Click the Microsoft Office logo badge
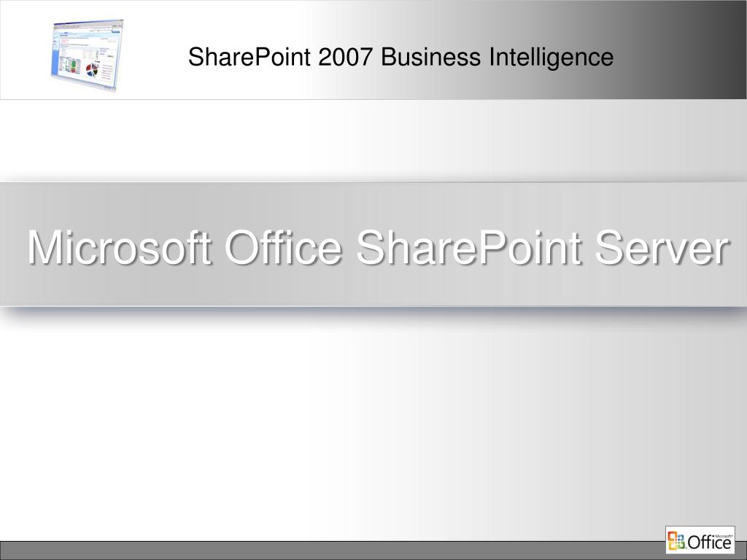Screen dimensions: 747x560 [x=700, y=540]
